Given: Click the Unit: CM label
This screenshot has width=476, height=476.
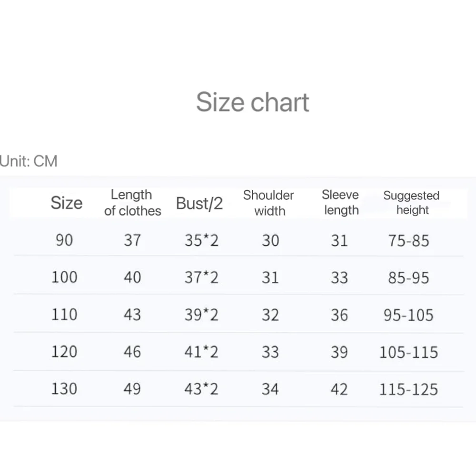Looking at the screenshot, I should pyautogui.click(x=29, y=161).
